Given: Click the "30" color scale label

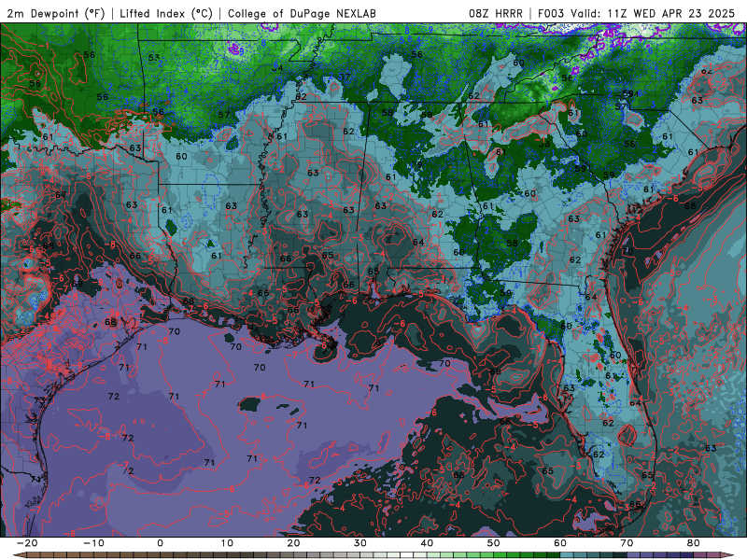Looking at the screenshot, I should [x=360, y=543].
